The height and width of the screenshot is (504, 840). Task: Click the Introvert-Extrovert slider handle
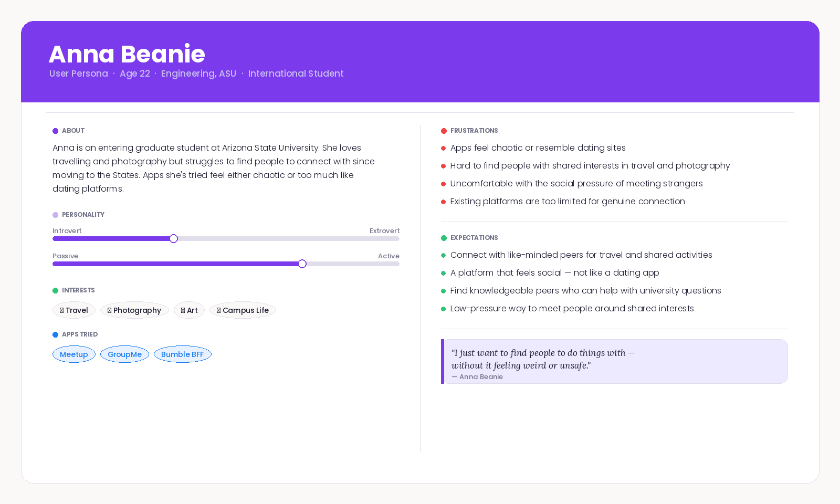click(x=174, y=239)
